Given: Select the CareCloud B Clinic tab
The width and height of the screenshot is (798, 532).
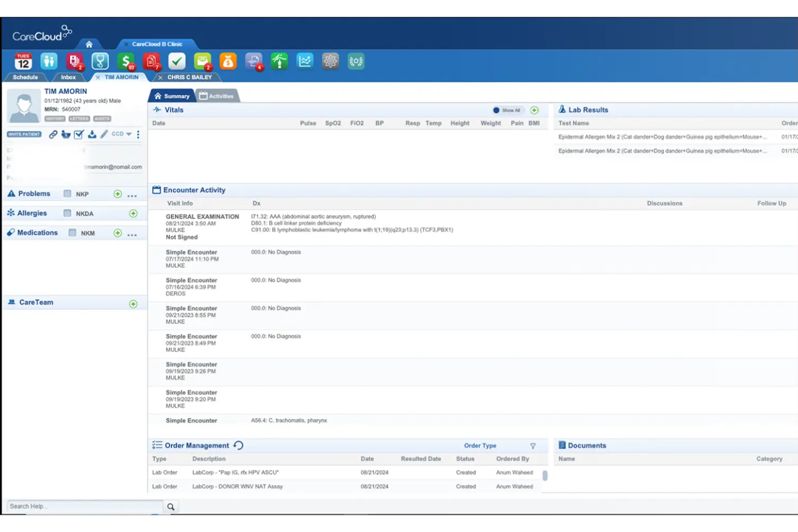Looking at the screenshot, I should 157,44.
